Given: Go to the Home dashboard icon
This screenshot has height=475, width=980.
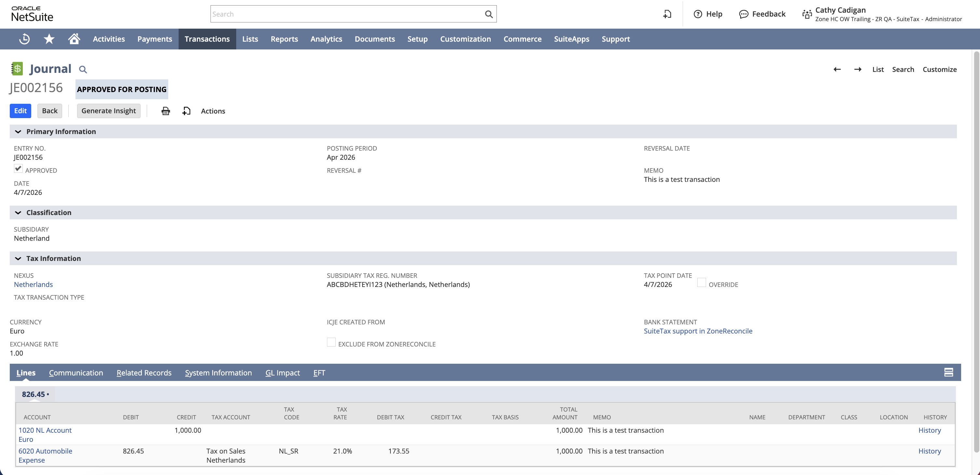Looking at the screenshot, I should tap(74, 38).
